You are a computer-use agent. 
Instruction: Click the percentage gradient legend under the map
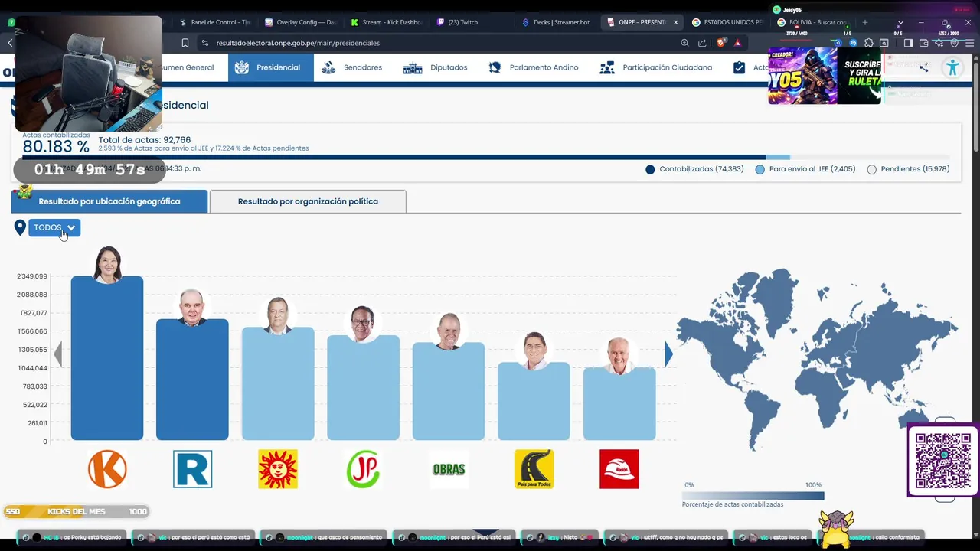tap(753, 495)
